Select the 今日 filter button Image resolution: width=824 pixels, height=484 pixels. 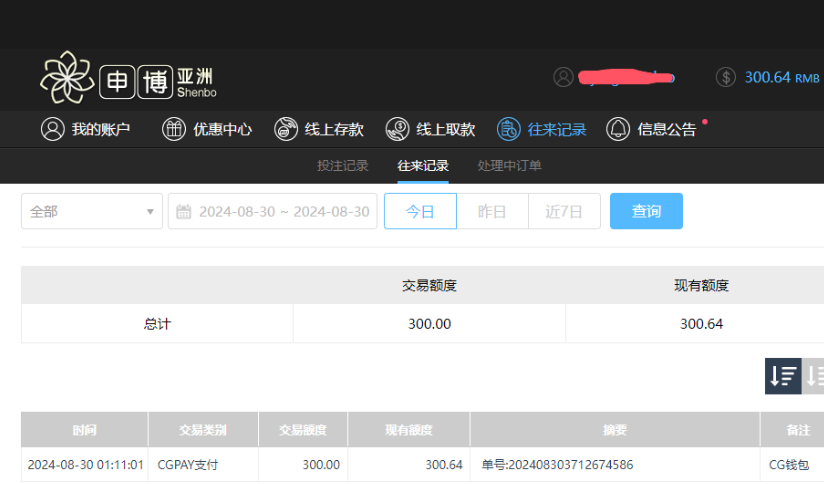[420, 211]
